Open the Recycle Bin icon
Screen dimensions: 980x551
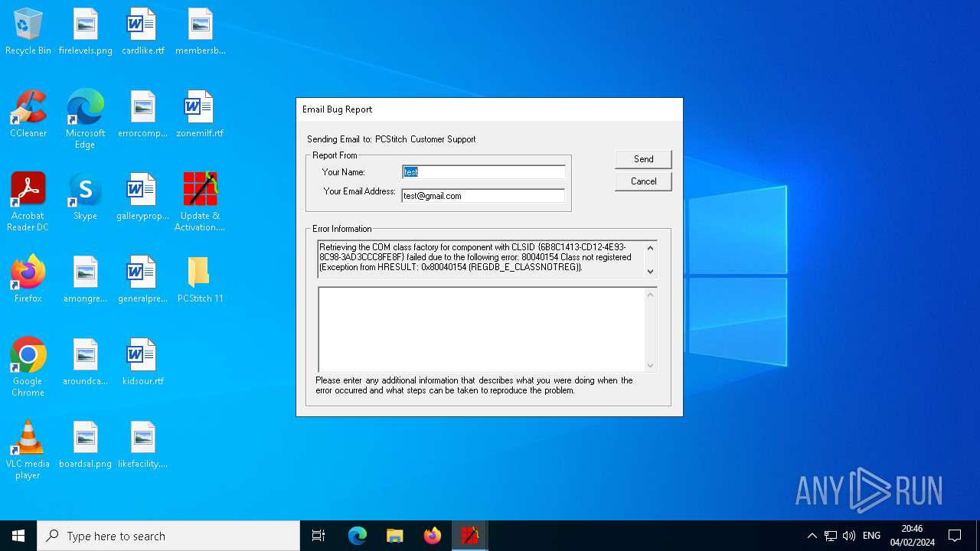coord(28,32)
